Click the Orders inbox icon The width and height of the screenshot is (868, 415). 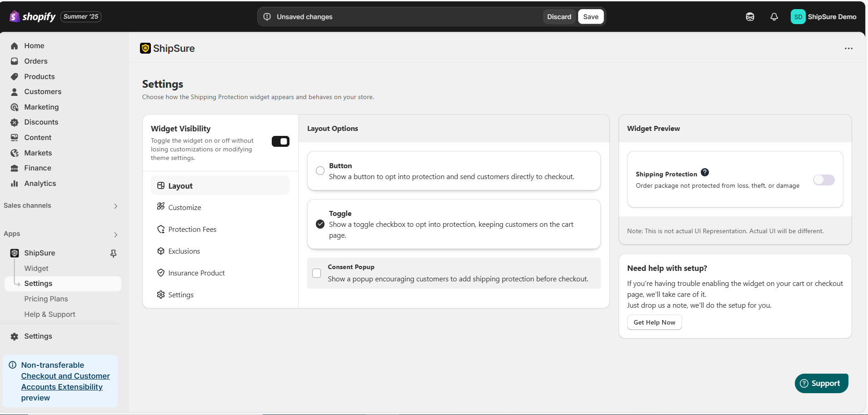pos(15,61)
